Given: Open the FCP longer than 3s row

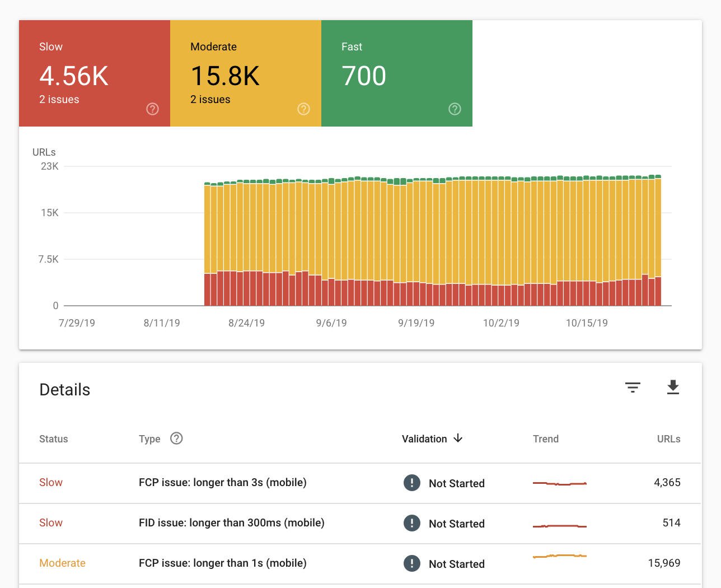Looking at the screenshot, I should pos(222,483).
